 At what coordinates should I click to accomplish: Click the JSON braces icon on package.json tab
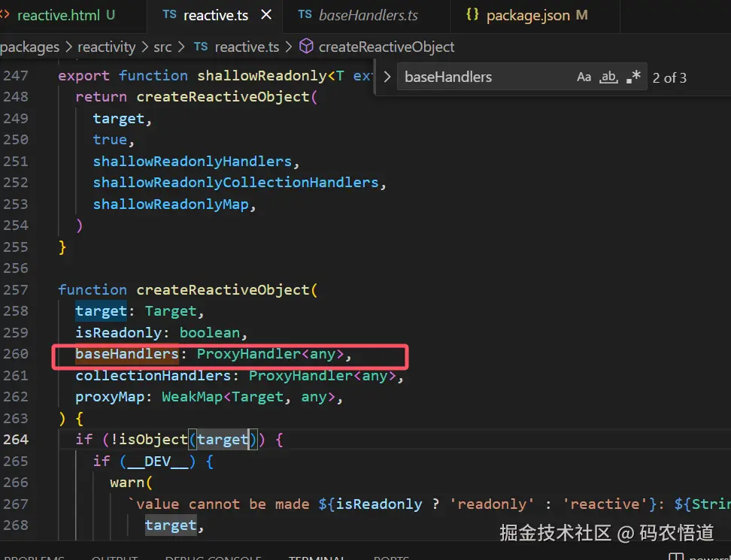472,15
